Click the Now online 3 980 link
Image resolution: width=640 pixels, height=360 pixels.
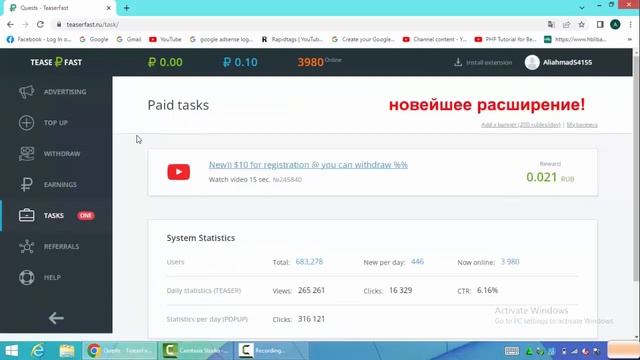510,262
